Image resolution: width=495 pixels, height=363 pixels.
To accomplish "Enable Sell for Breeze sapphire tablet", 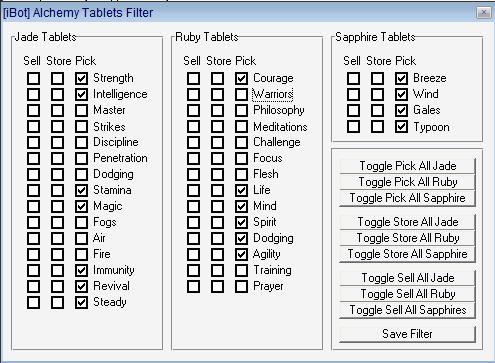I will [353, 78].
